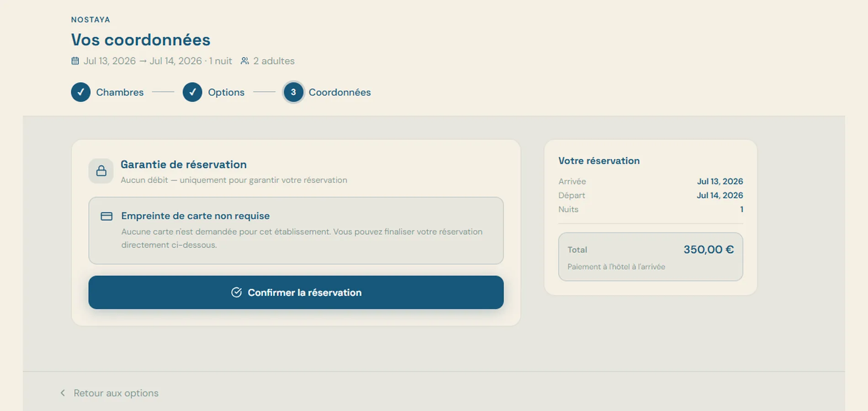Viewport: 868px width, 411px height.
Task: Click the back chevron before Retour aux options
Action: (x=63, y=393)
